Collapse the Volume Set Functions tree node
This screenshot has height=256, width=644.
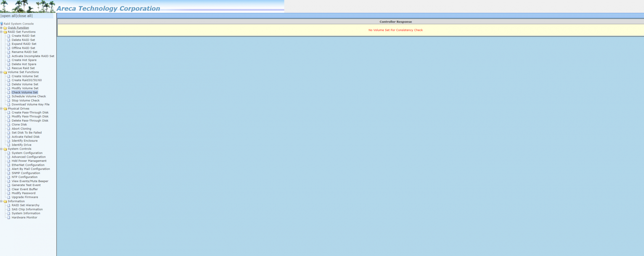point(1,72)
